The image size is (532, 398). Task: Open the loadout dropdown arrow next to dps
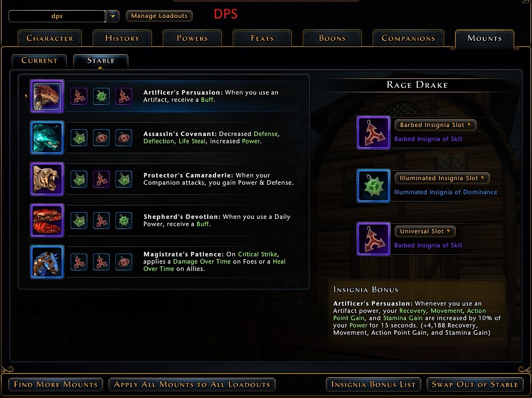[x=113, y=16]
